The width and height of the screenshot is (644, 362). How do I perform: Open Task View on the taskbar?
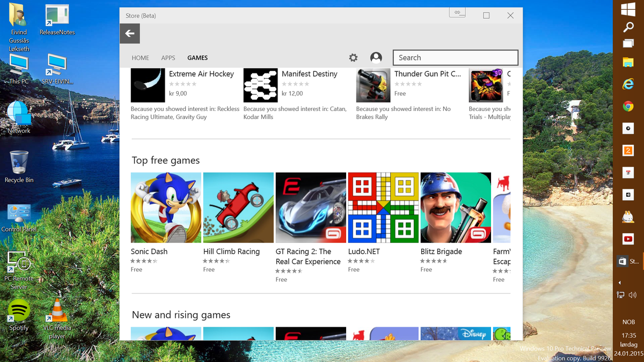click(x=628, y=43)
